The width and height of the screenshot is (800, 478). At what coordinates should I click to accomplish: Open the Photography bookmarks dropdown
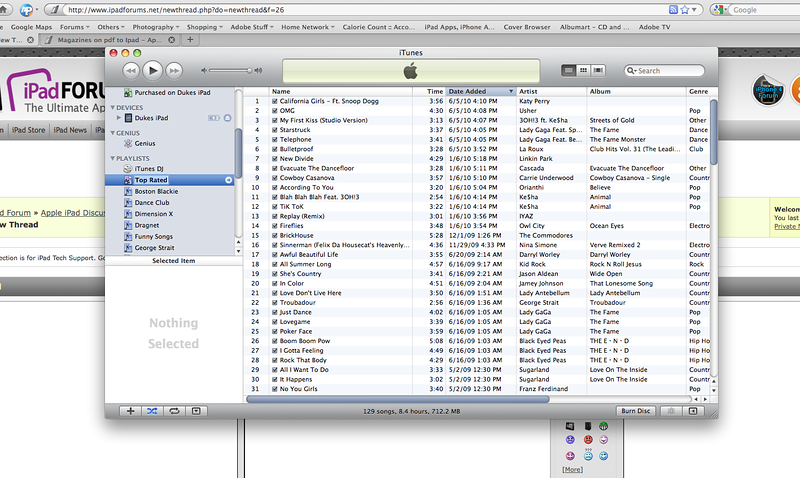tap(156, 27)
